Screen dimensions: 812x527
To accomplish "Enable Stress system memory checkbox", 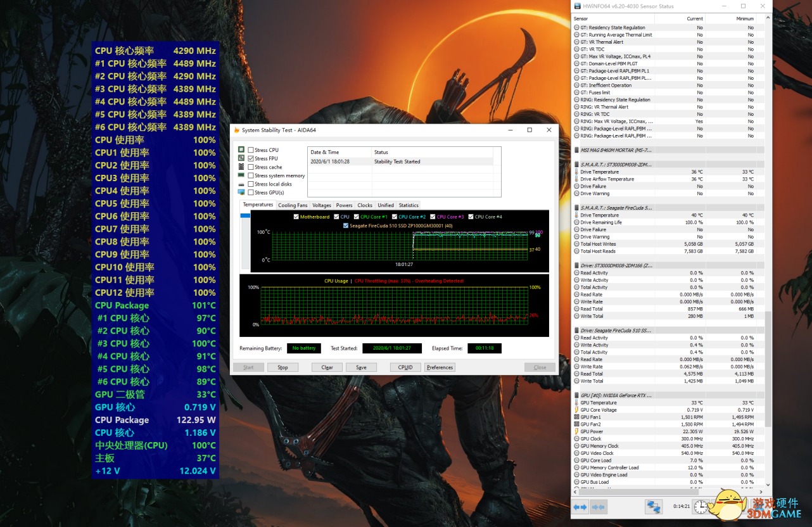I will pos(251,175).
